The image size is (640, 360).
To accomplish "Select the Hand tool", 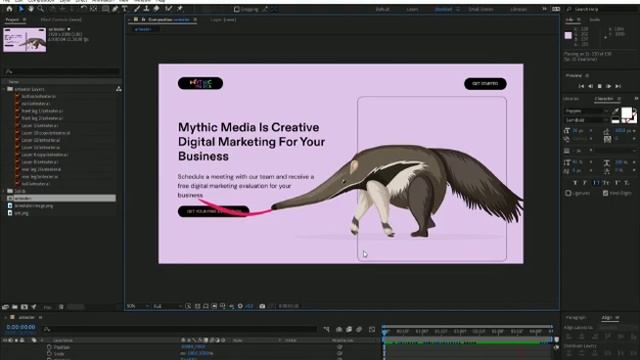I will click(x=31, y=9).
